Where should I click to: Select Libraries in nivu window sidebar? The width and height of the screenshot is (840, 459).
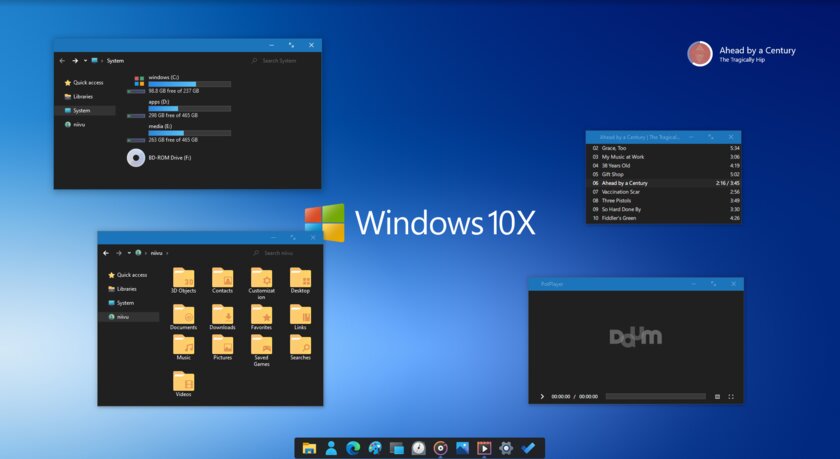127,289
